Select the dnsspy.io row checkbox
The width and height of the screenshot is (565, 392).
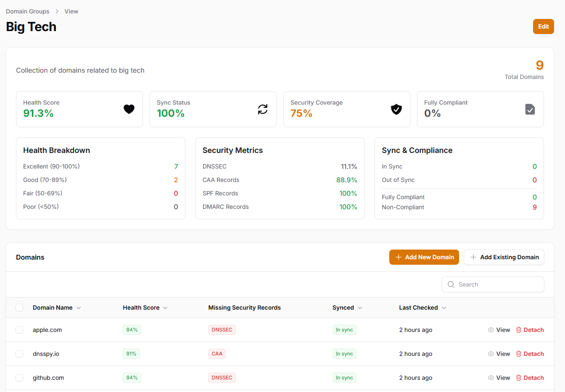pos(19,354)
